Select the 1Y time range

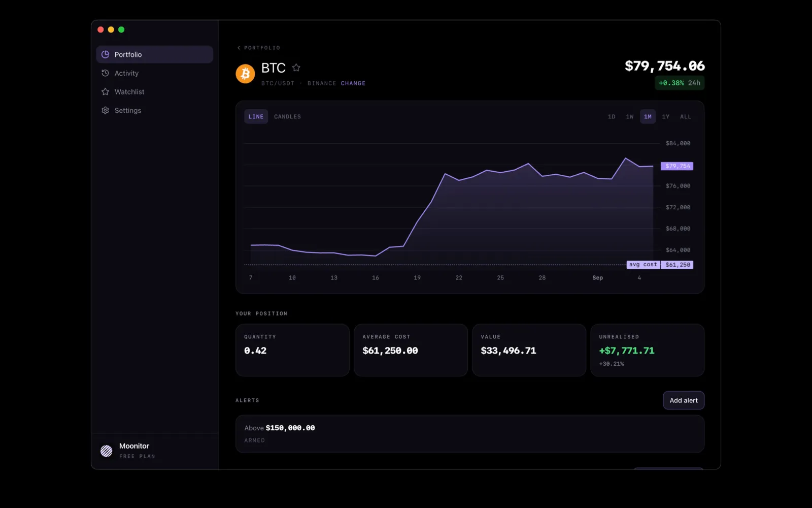(x=666, y=117)
